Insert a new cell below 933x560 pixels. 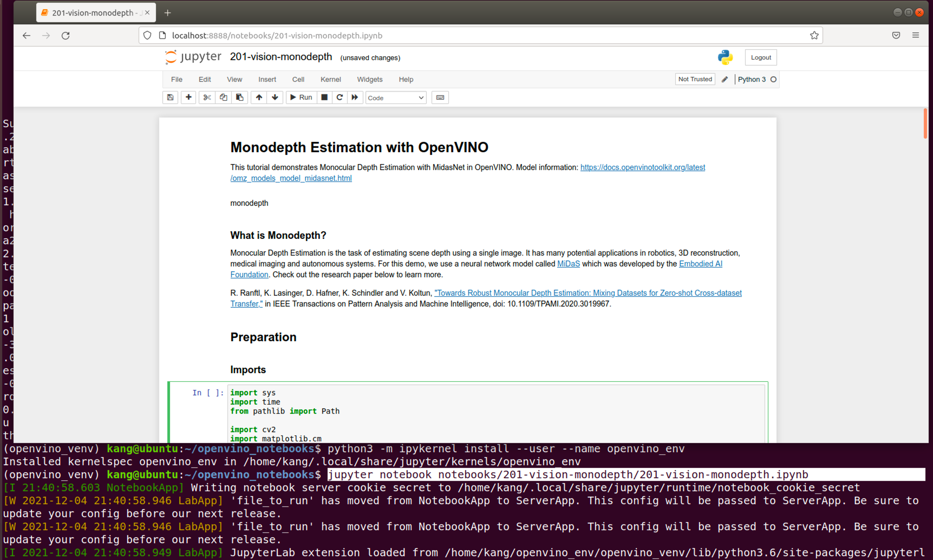[188, 97]
